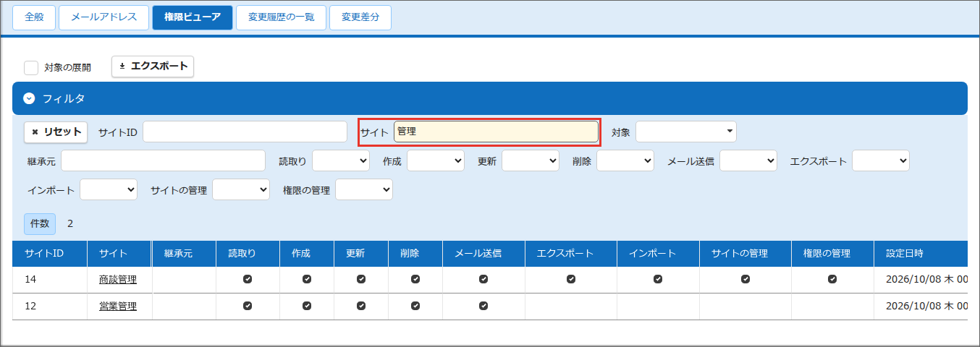Click the エクスポート column header
This screenshot has width=980, height=347.
[571, 253]
